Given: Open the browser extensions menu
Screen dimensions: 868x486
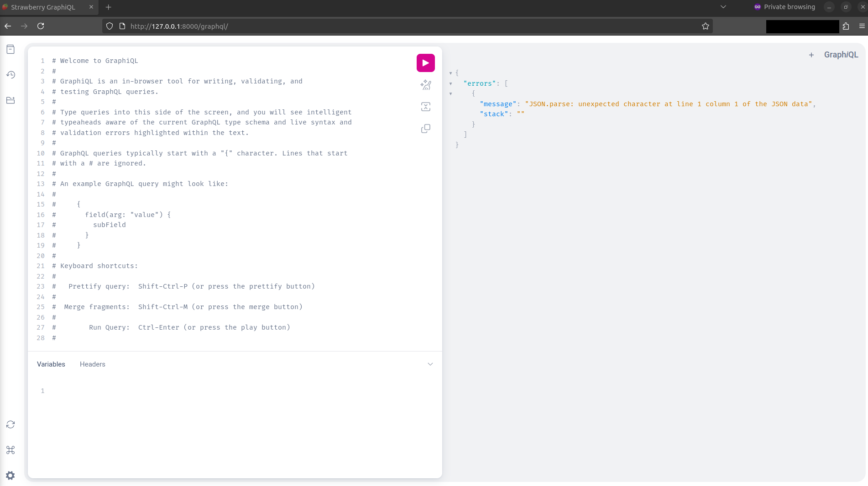Looking at the screenshot, I should [x=846, y=26].
